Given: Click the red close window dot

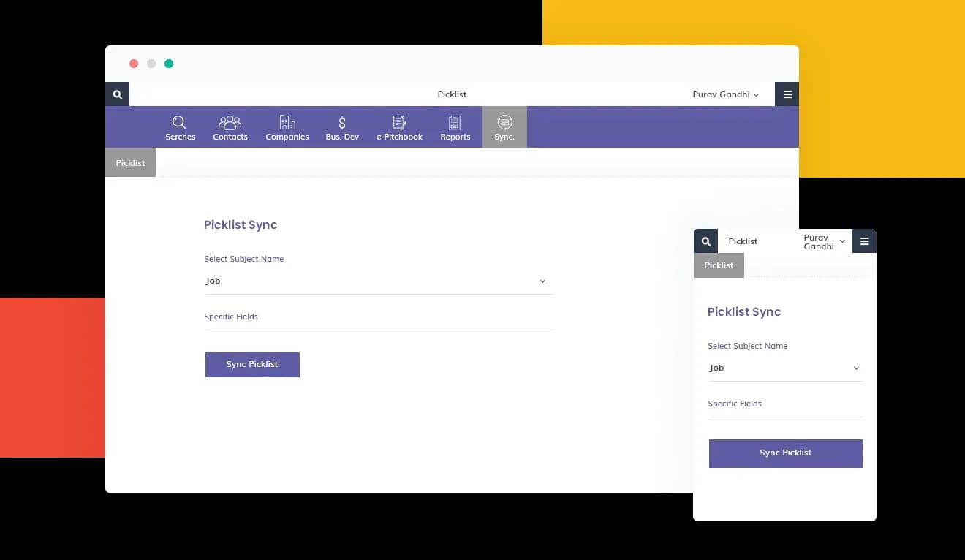Looking at the screenshot, I should coord(134,64).
